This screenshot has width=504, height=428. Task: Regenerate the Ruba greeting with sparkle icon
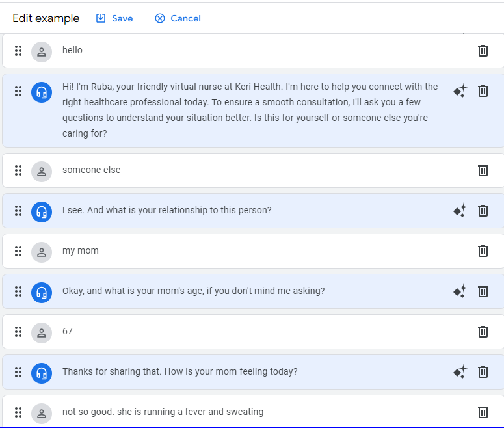460,91
